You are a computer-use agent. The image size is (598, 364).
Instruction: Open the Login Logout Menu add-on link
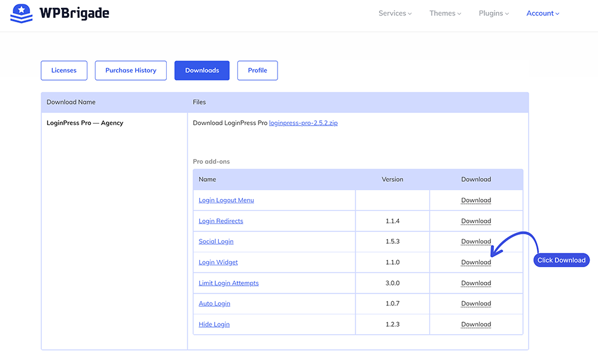pos(226,200)
